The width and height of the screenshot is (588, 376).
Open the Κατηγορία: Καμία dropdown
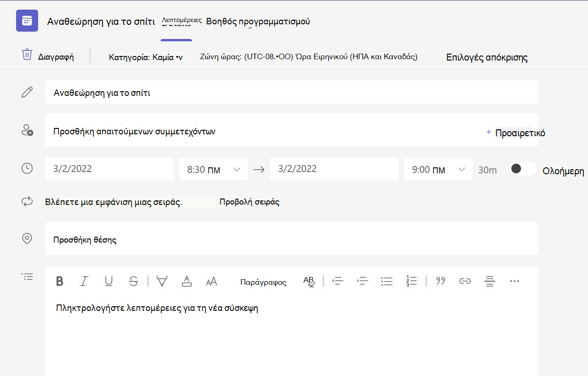click(x=146, y=57)
